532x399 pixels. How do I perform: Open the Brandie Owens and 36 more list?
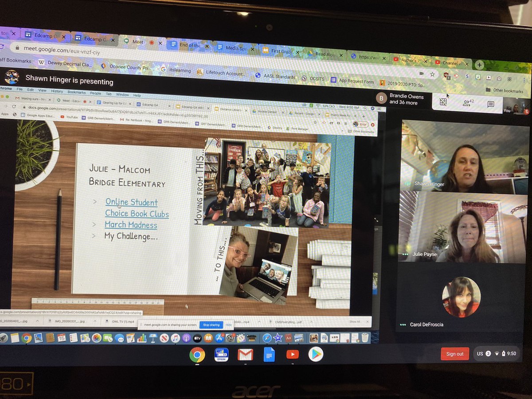399,99
